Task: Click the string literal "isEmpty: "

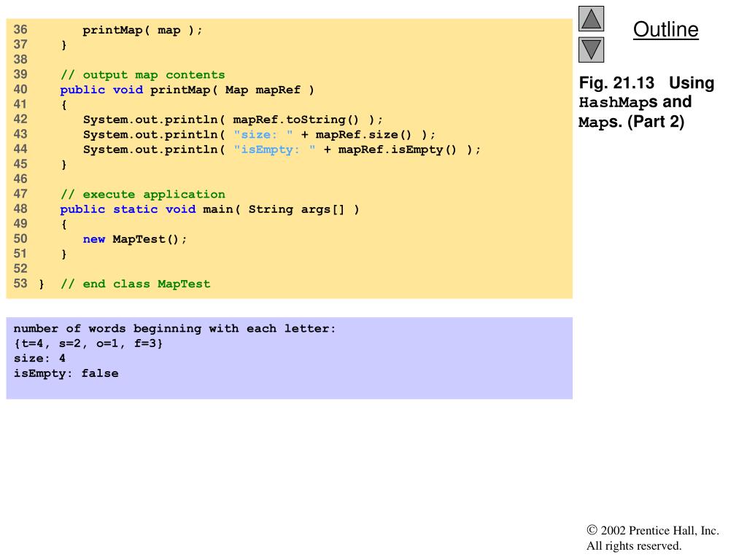Action: pyautogui.click(x=274, y=149)
